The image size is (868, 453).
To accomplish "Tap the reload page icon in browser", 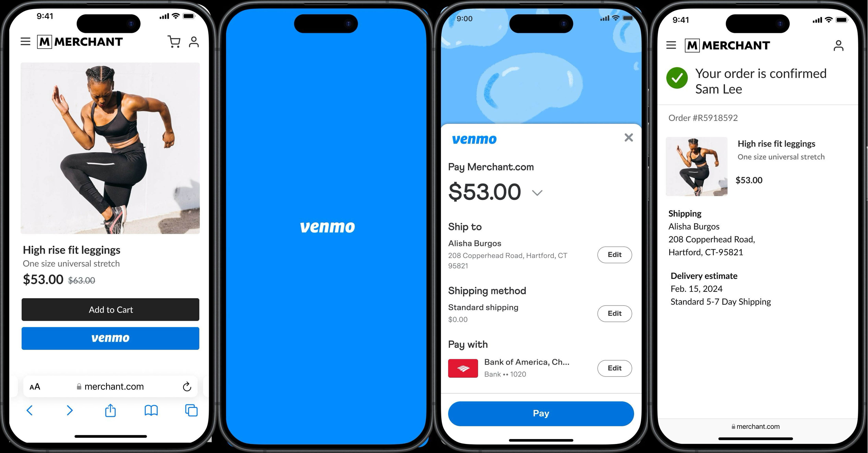I will pos(187,386).
